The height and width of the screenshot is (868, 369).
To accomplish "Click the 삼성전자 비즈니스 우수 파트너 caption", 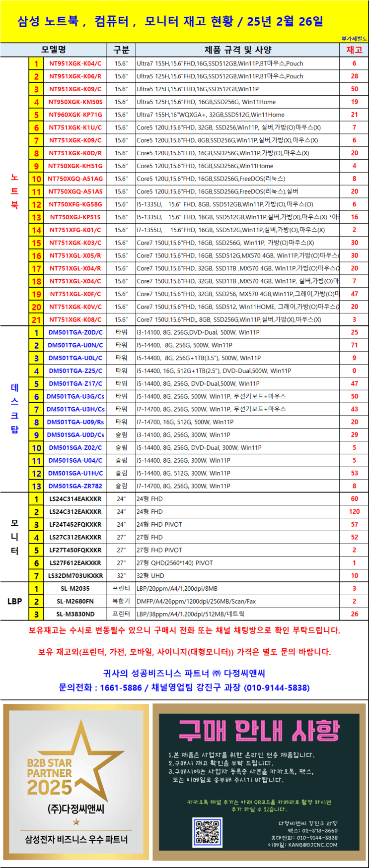I will 76,839.
